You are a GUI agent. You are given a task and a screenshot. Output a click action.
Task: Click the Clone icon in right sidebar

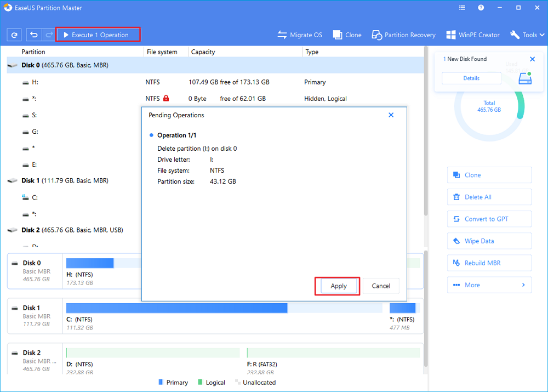456,175
